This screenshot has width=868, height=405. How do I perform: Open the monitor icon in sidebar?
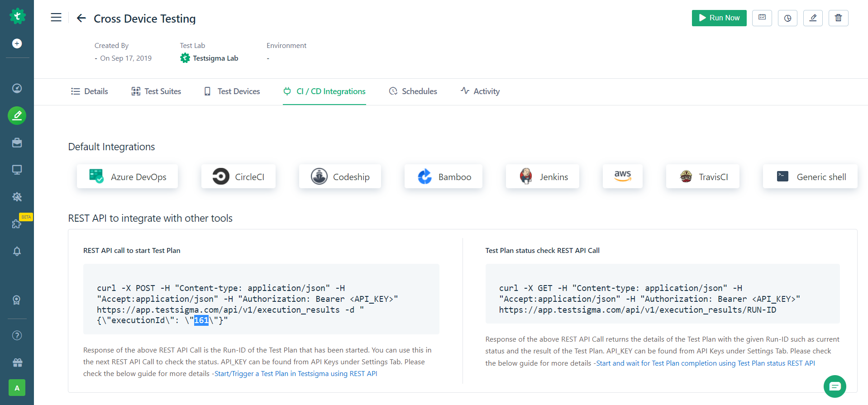17,170
